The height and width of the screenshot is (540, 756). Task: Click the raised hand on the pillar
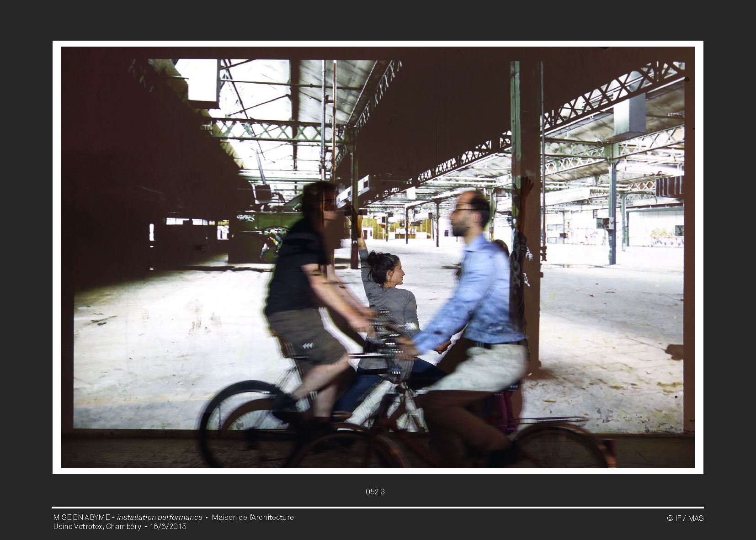524,187
